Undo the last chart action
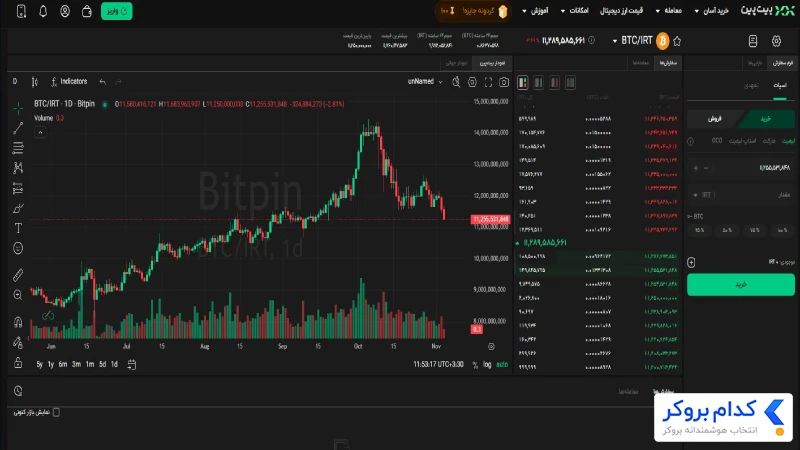 pyautogui.click(x=103, y=82)
